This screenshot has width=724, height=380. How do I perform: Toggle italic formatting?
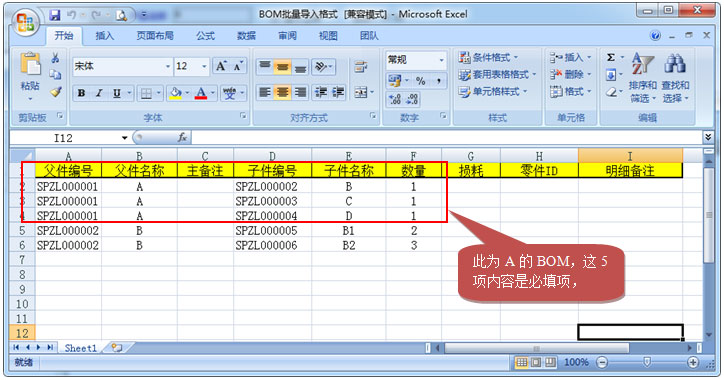98,93
